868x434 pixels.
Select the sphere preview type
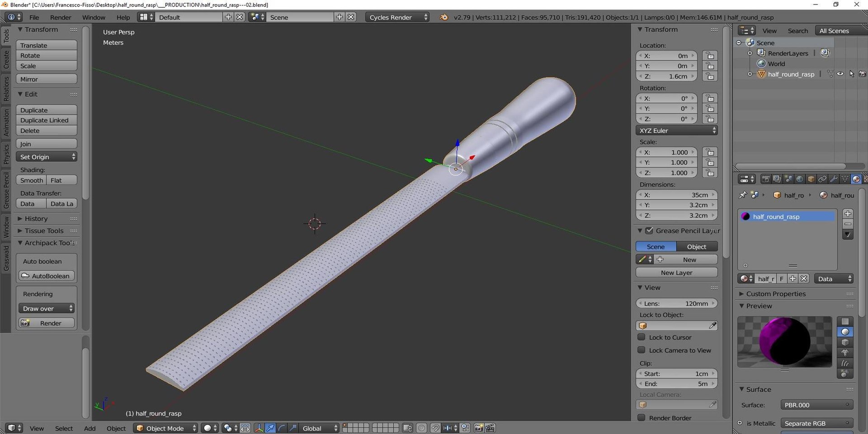[845, 332]
